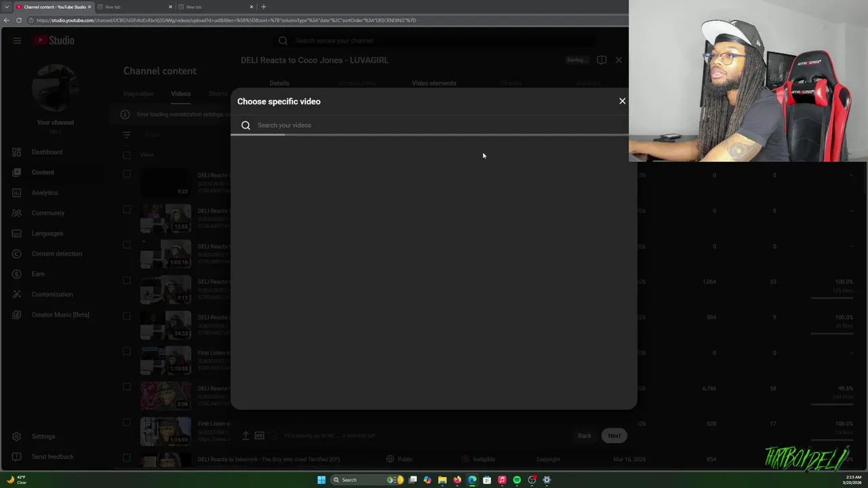Screen dimensions: 868x488
Task: Open Creator Music [Beta] in the sidebar
Action: [x=60, y=314]
